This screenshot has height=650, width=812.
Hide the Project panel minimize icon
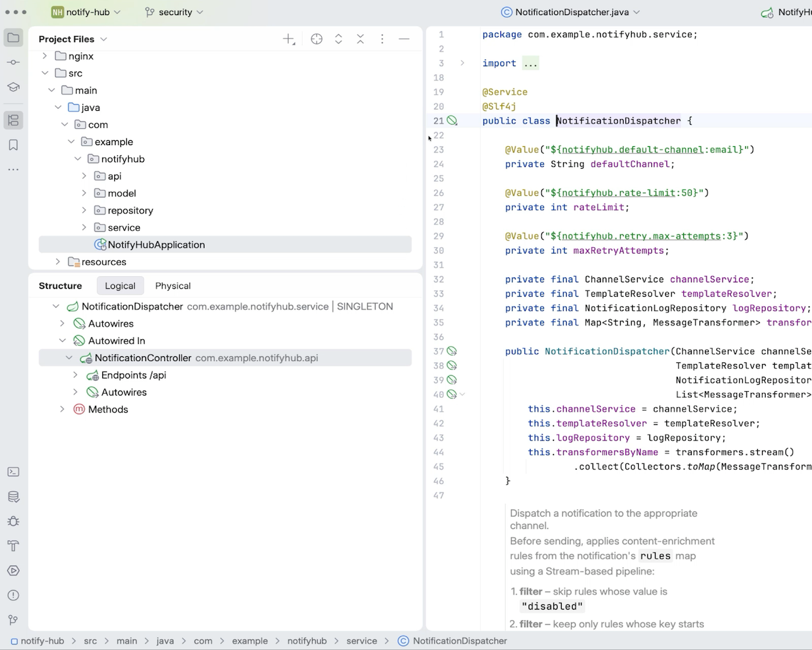coord(404,39)
